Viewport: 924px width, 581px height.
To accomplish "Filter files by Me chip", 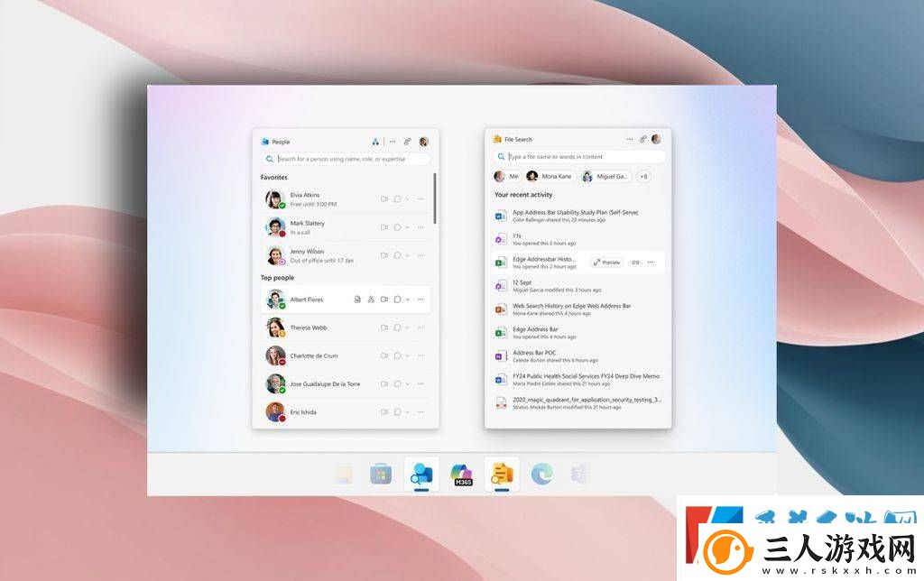I will click(507, 176).
